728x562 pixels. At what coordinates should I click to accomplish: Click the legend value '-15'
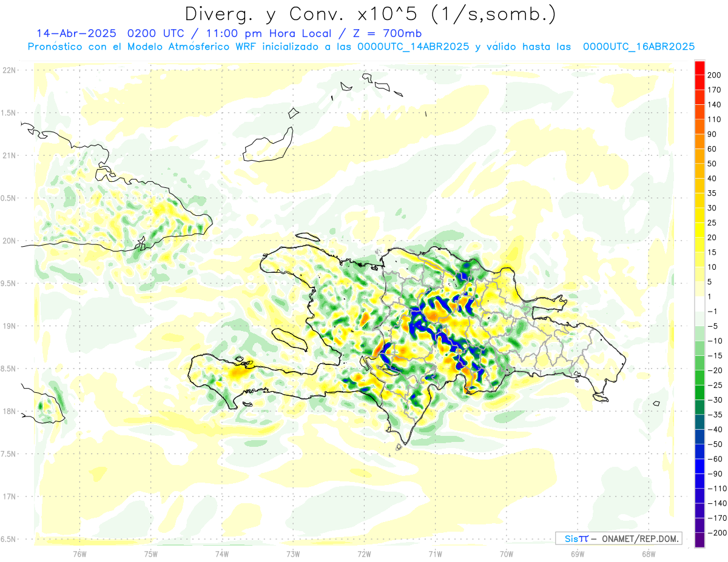(x=715, y=356)
